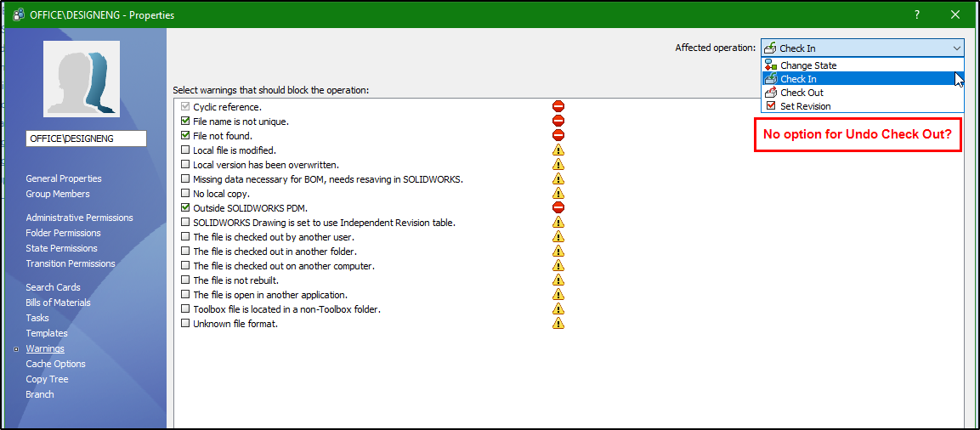
Task: Expand the Warnings node in sidebar
Action: click(x=16, y=349)
